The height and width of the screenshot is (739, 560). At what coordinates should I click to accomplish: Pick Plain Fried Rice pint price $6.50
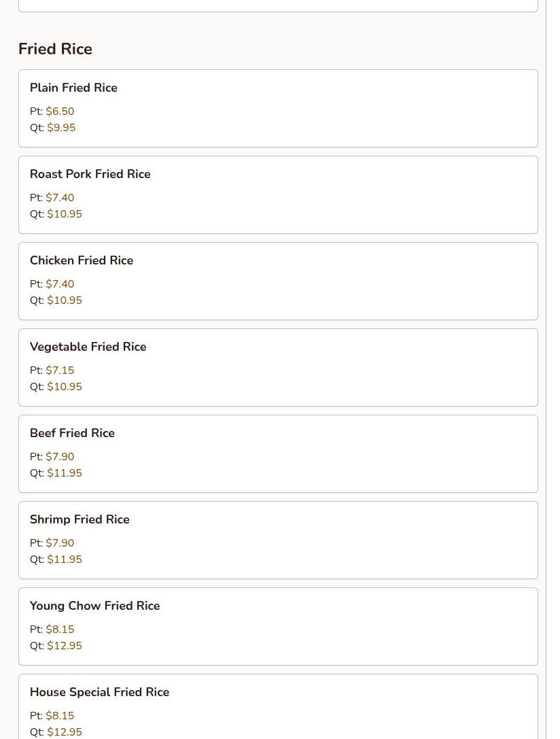click(x=60, y=111)
